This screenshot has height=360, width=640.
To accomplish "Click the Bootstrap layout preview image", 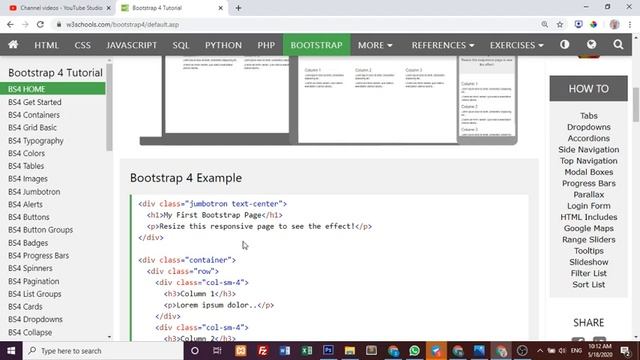I will [x=329, y=100].
